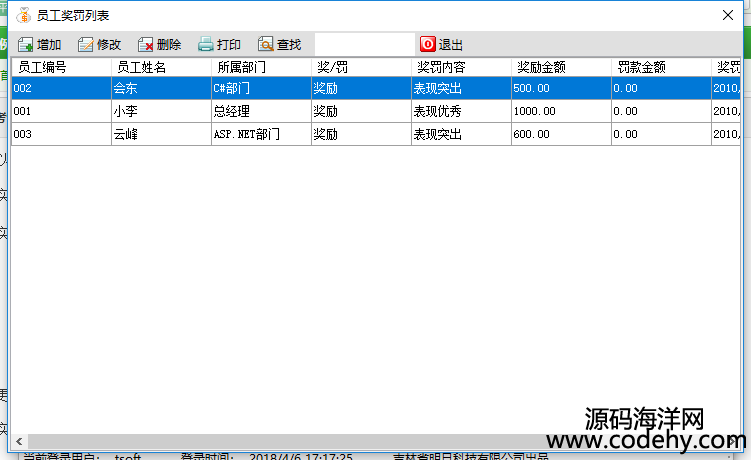Click the 表现优秀 cell
Viewport: 751px width, 460px height.
(462, 111)
